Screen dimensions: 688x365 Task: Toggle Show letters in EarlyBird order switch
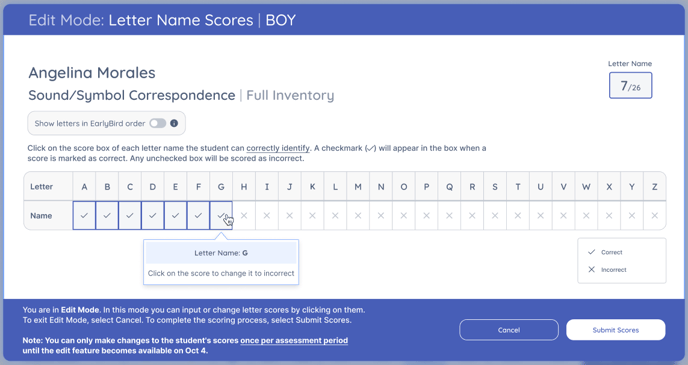coord(158,123)
